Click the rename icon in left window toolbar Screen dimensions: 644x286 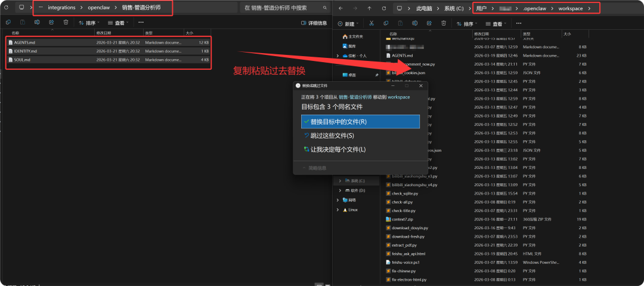tap(37, 23)
